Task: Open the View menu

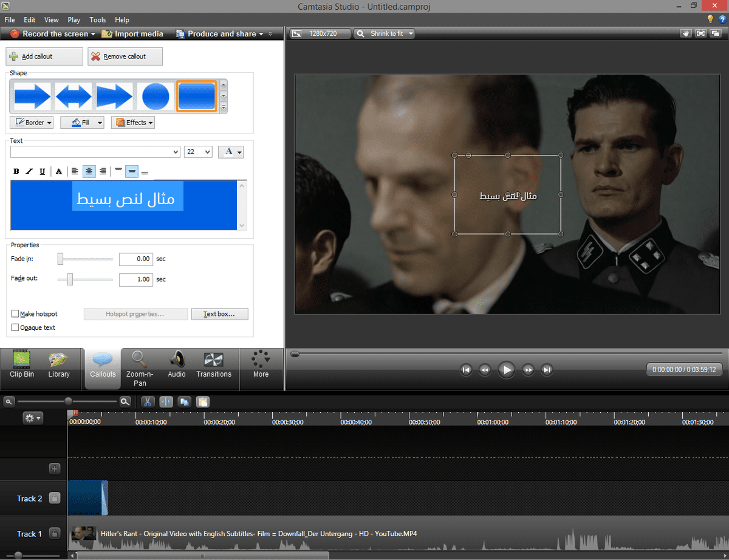Action: click(52, 20)
